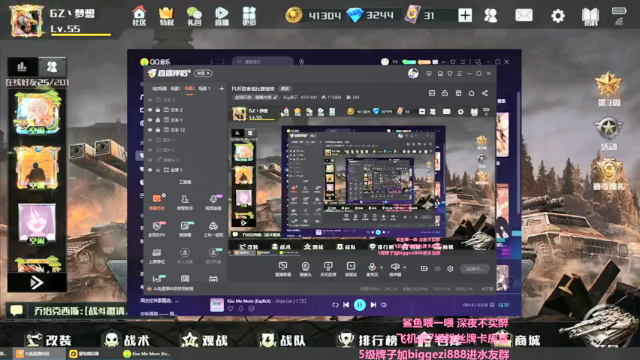The image size is (640, 360).
Task: Expand the speaker dropdown arrow
Action: tap(404, 267)
